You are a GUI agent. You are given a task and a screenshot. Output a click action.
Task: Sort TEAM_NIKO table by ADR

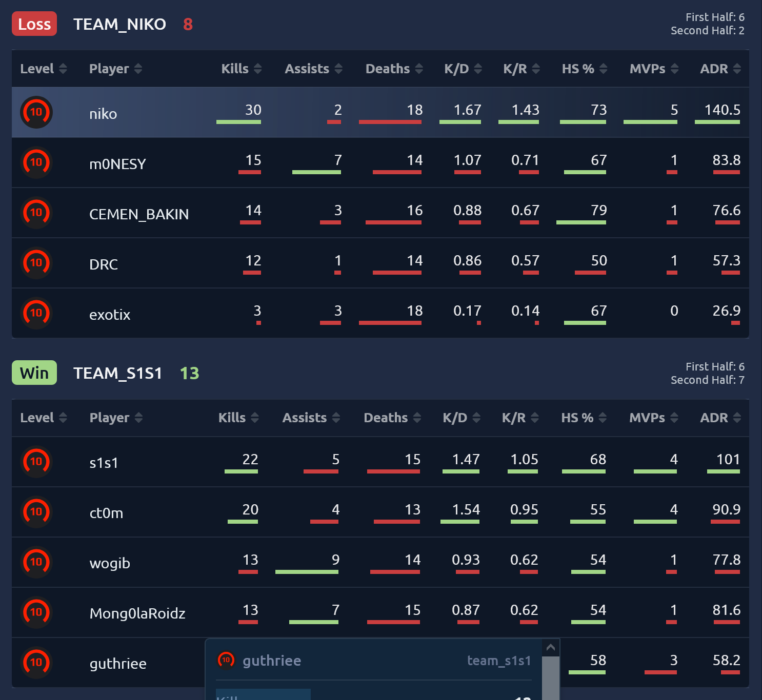(720, 69)
